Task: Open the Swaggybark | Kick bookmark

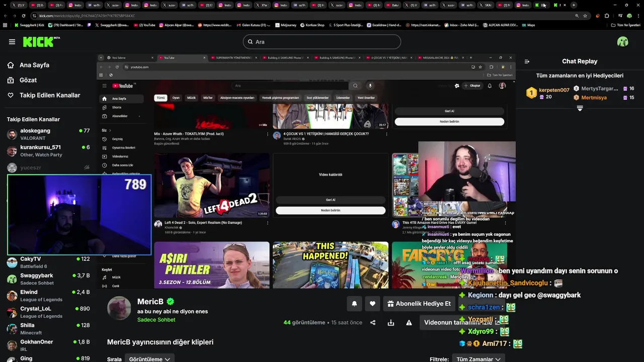Action: point(29,25)
